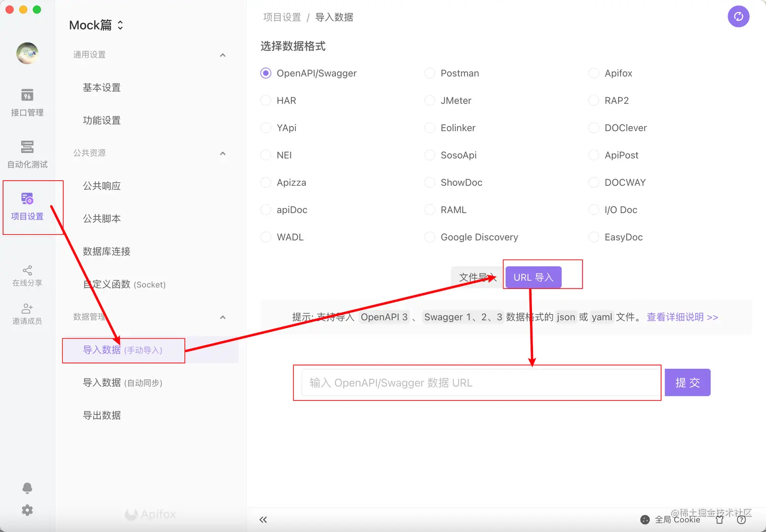Focus the OpenAPI/Swagger 数据 URL input
The height and width of the screenshot is (532, 766).
(481, 383)
